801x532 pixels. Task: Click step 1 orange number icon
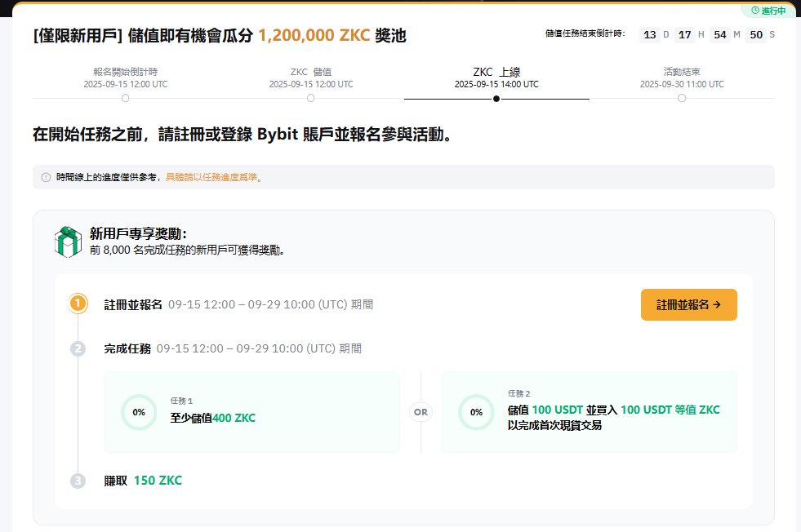click(x=78, y=304)
